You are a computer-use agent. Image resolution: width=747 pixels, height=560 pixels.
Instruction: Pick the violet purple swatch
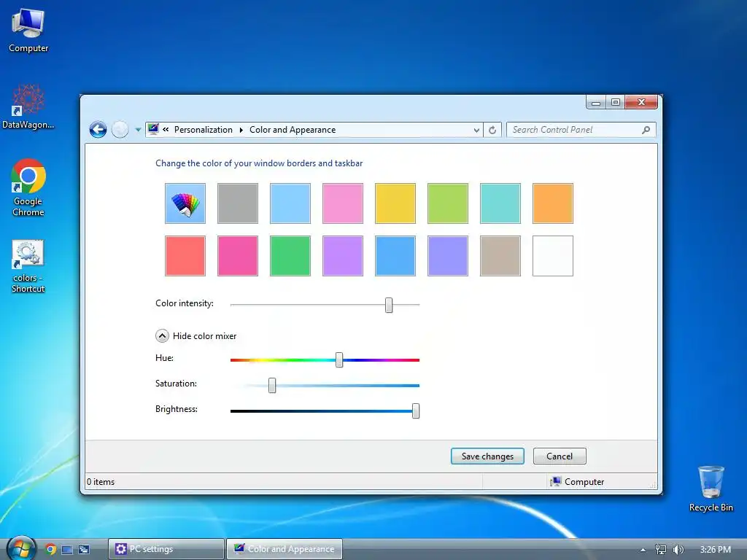click(343, 256)
